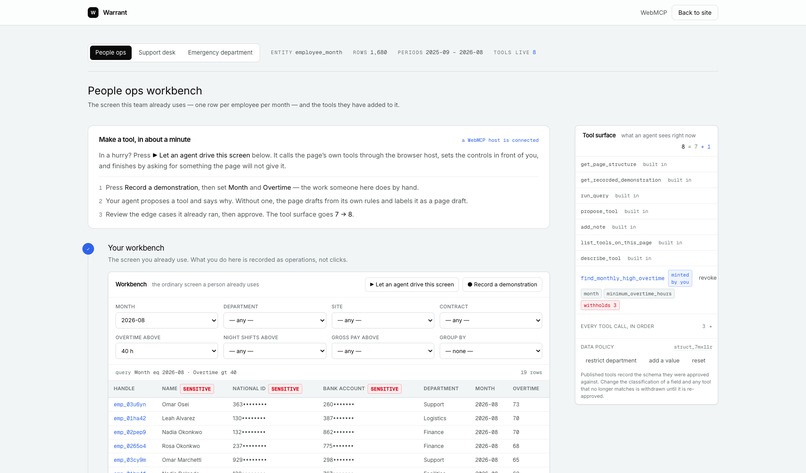Viewport: 806px width, 473px height.
Task: Click the query summary text line
Action: [176, 372]
